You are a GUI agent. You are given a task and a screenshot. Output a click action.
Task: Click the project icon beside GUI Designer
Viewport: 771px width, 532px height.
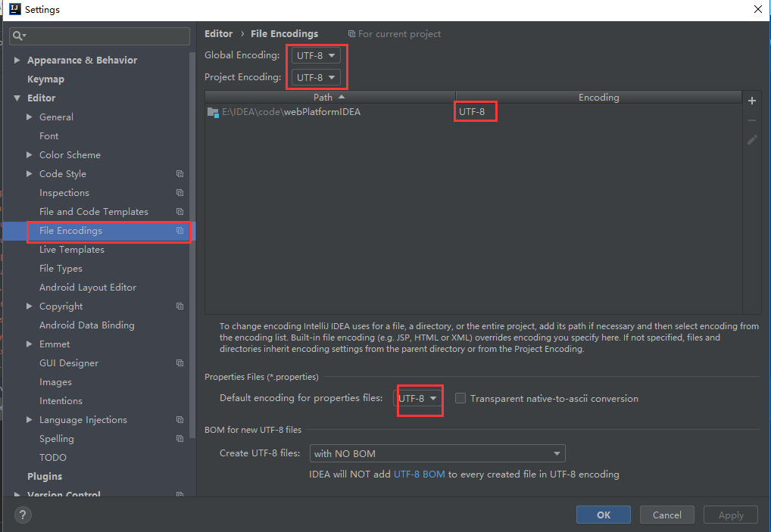pos(180,363)
